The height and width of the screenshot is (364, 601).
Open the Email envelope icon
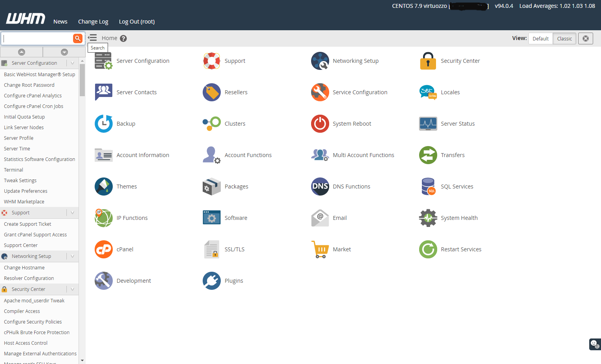pyautogui.click(x=320, y=218)
